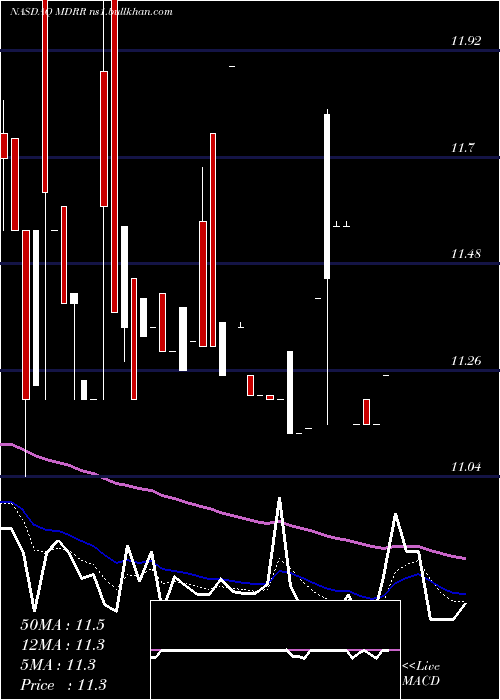Click inside the MACD inset panel
Viewport: 500px width, 700px height.
tap(275, 650)
